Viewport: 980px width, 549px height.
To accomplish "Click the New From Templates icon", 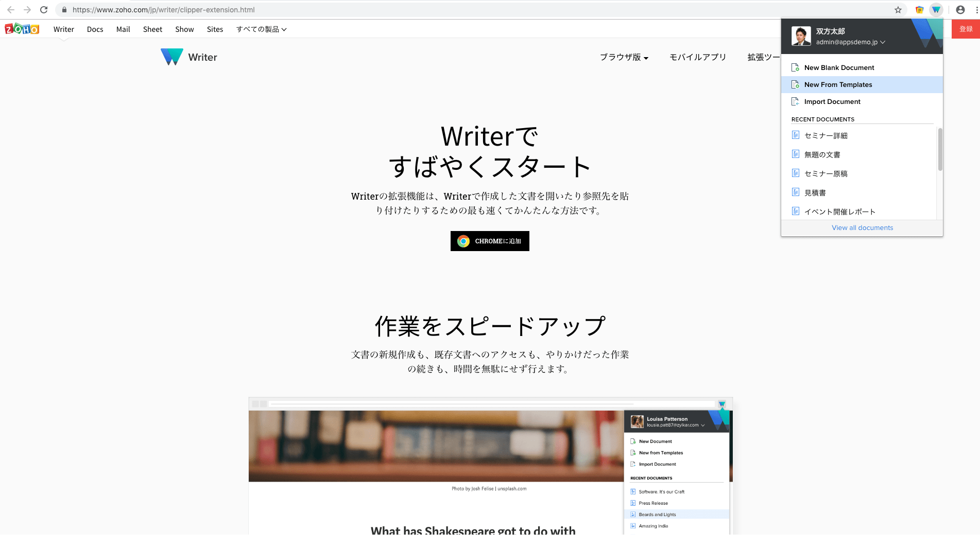I will pyautogui.click(x=795, y=84).
